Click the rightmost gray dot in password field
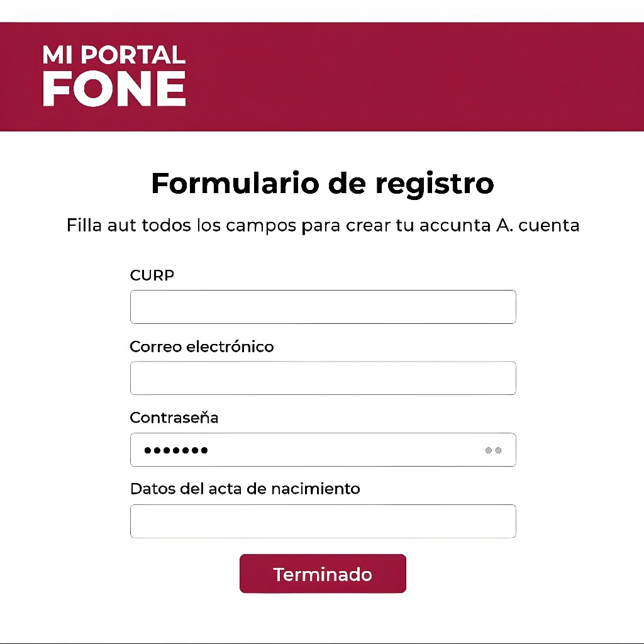The image size is (644, 644). point(499,450)
